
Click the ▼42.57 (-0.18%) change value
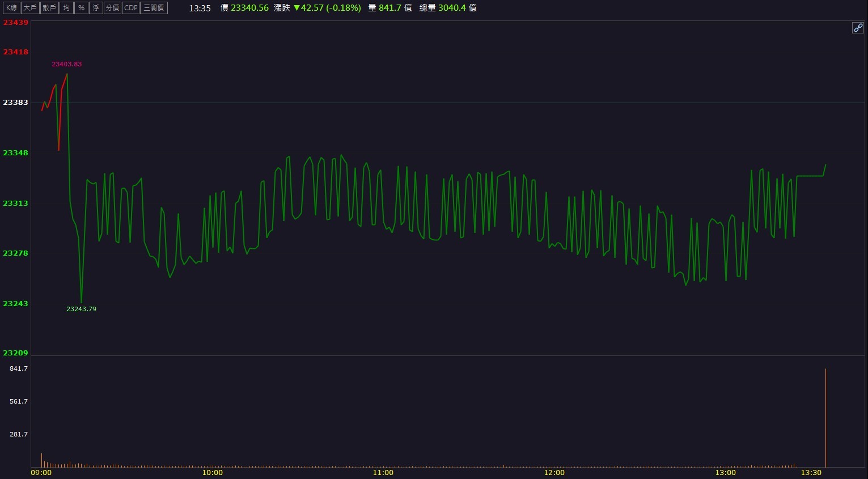pyautogui.click(x=327, y=8)
